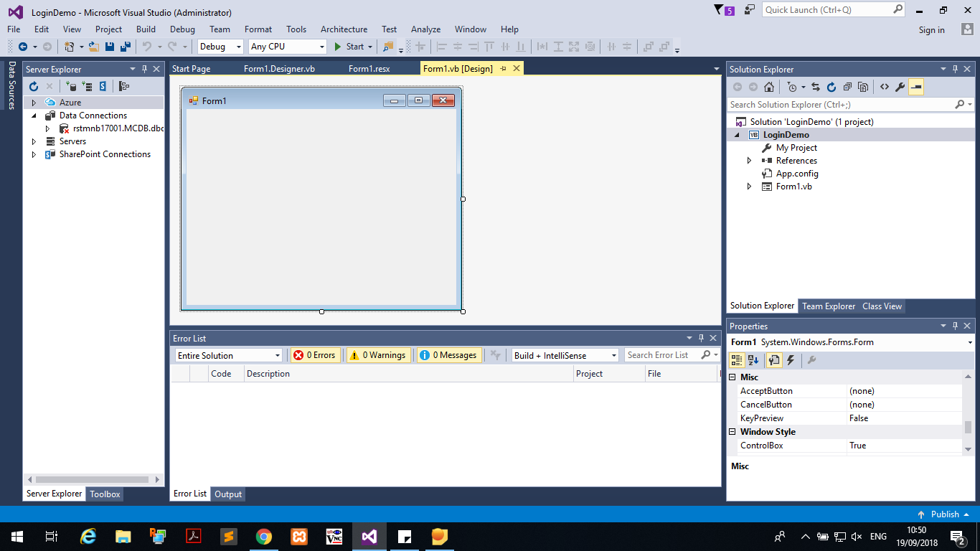Switch to Form1.Designer.vb tab
Screen dimensions: 980x551
(279, 69)
